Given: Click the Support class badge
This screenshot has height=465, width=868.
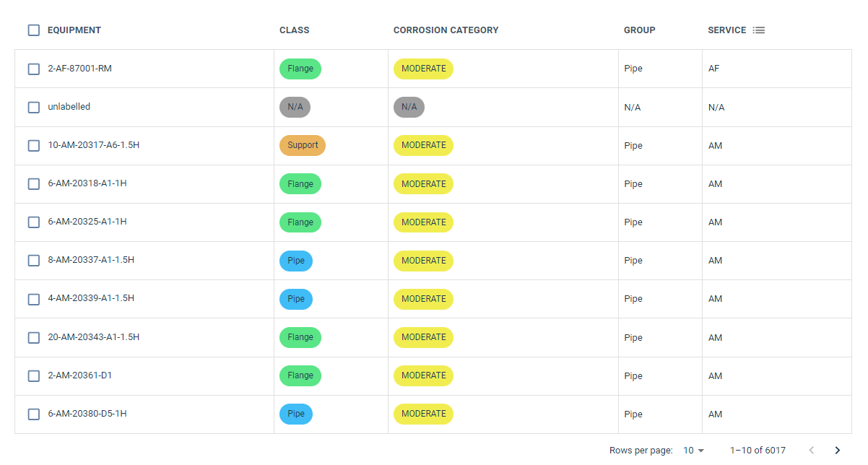Looking at the screenshot, I should [x=303, y=145].
